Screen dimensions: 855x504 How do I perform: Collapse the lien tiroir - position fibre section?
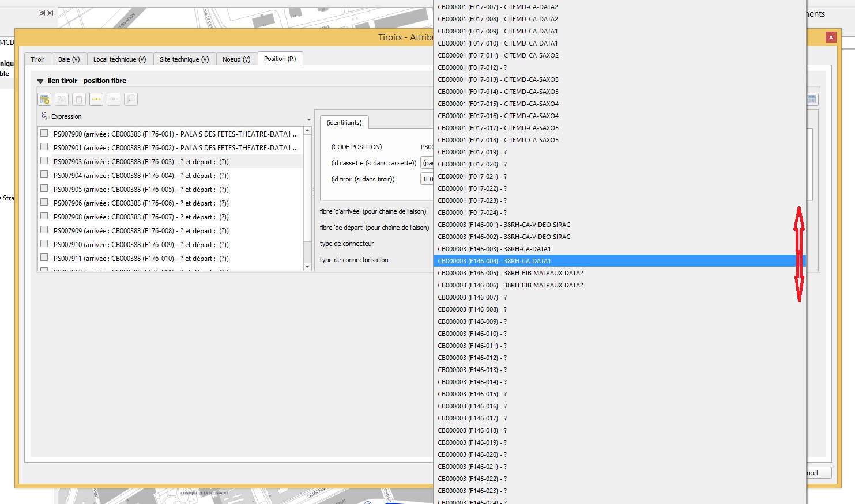tap(39, 81)
